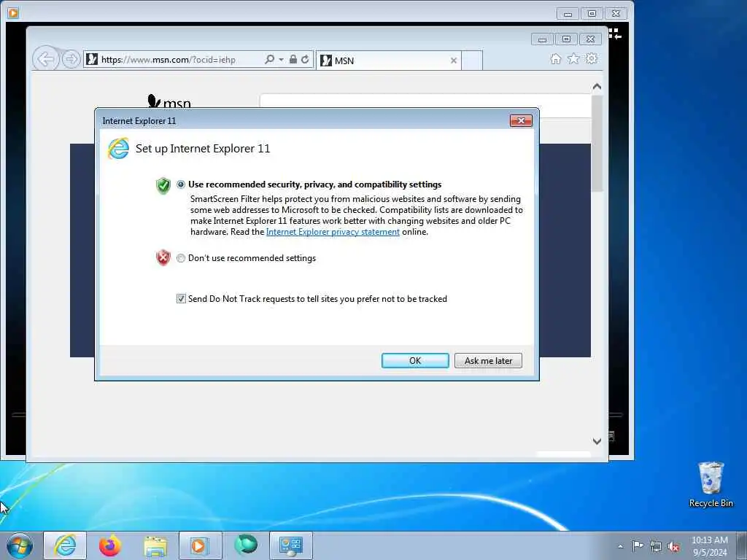Click the search magnifier in address bar
Viewport: 747px width, 560px height.
click(x=269, y=60)
